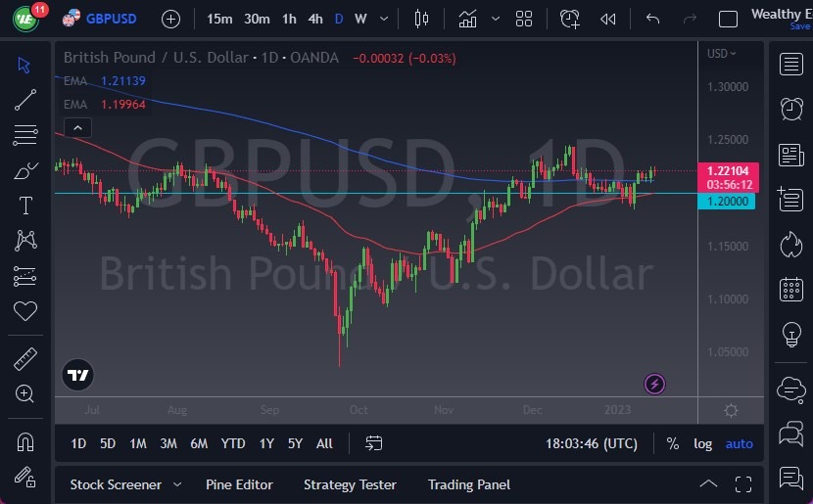Switch to the 1h timeframe
Viewport: 813px width, 504px height.
tap(289, 20)
